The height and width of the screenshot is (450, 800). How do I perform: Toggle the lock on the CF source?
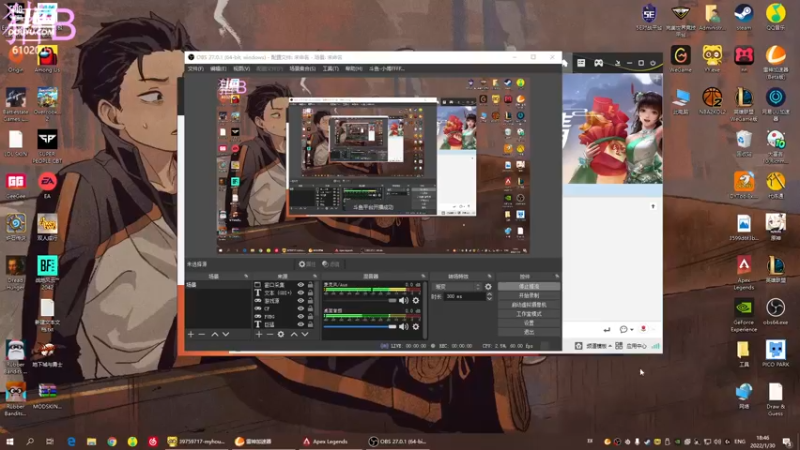pos(310,308)
